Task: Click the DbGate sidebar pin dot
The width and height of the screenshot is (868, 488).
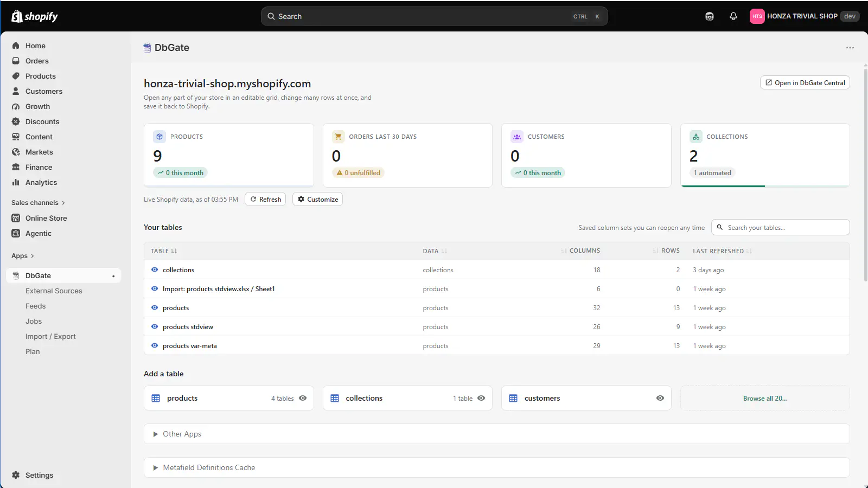Action: pyautogui.click(x=113, y=276)
